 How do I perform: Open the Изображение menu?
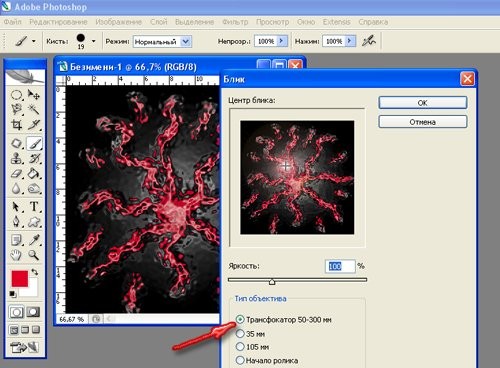click(x=118, y=22)
